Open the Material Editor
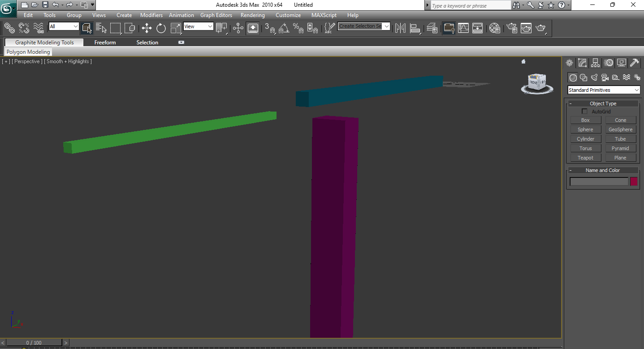This screenshot has width=644, height=349. tap(494, 28)
